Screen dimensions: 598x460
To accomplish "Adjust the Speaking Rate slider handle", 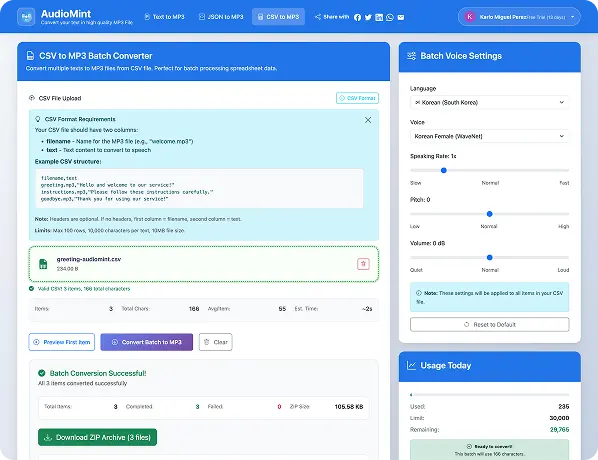I will pos(444,170).
